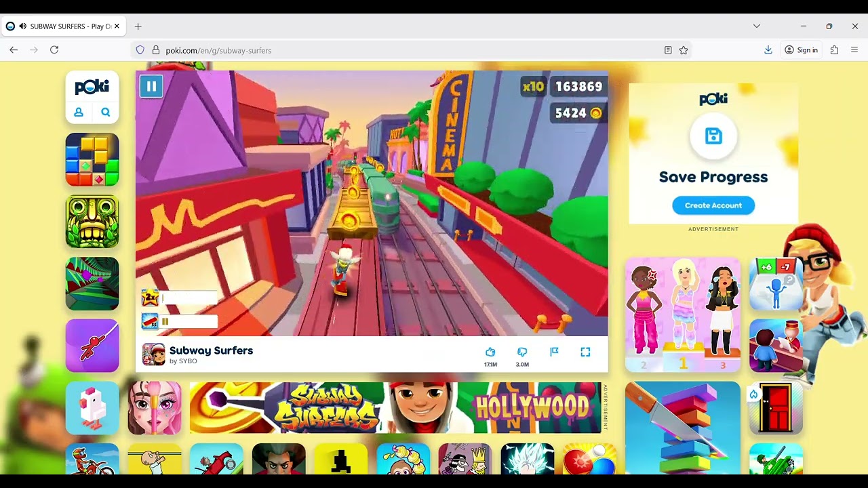868x488 pixels.
Task: Open the Poki search icon
Action: (106, 113)
